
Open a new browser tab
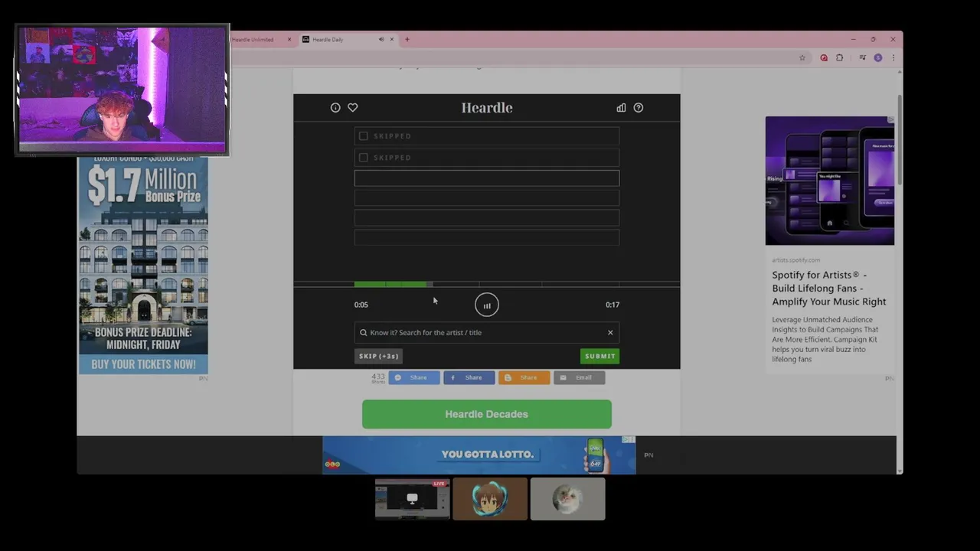[407, 40]
